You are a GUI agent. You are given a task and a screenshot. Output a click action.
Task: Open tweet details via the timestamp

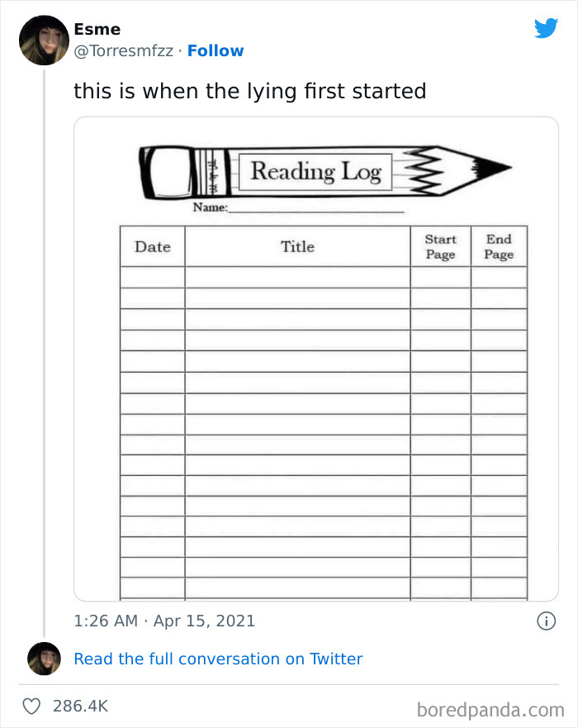[x=164, y=621]
